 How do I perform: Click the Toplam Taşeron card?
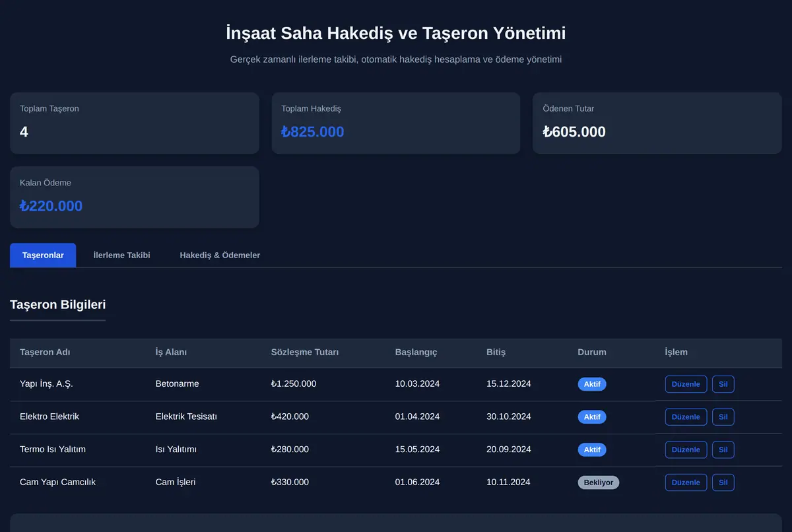tap(135, 123)
